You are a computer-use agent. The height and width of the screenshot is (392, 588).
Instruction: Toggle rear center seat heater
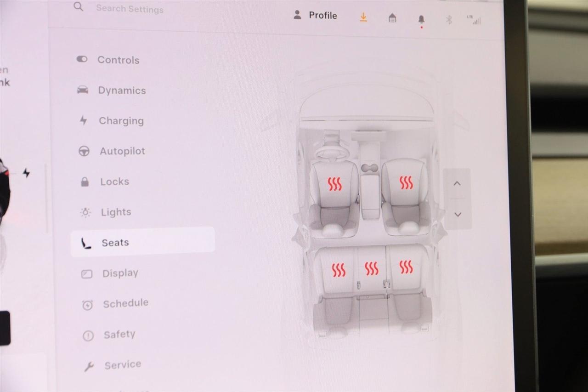pyautogui.click(x=372, y=268)
